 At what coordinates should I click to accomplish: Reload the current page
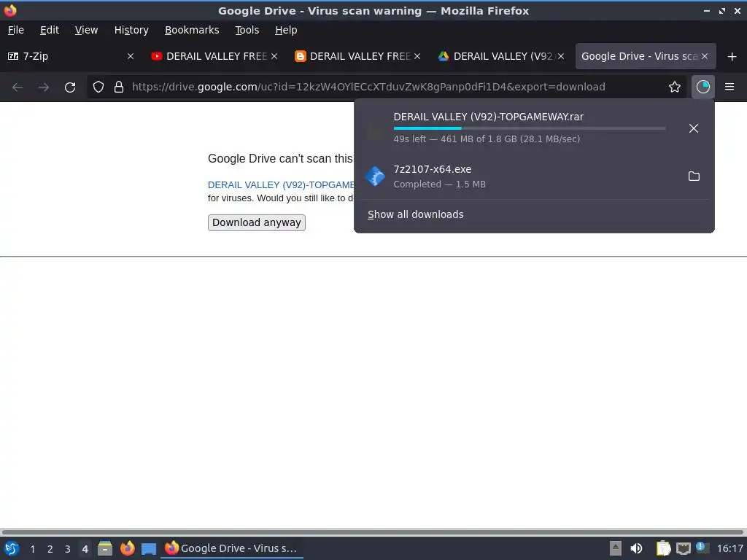(x=70, y=87)
